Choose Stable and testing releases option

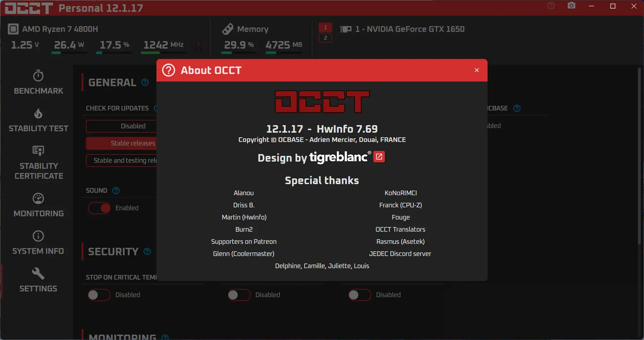click(121, 161)
